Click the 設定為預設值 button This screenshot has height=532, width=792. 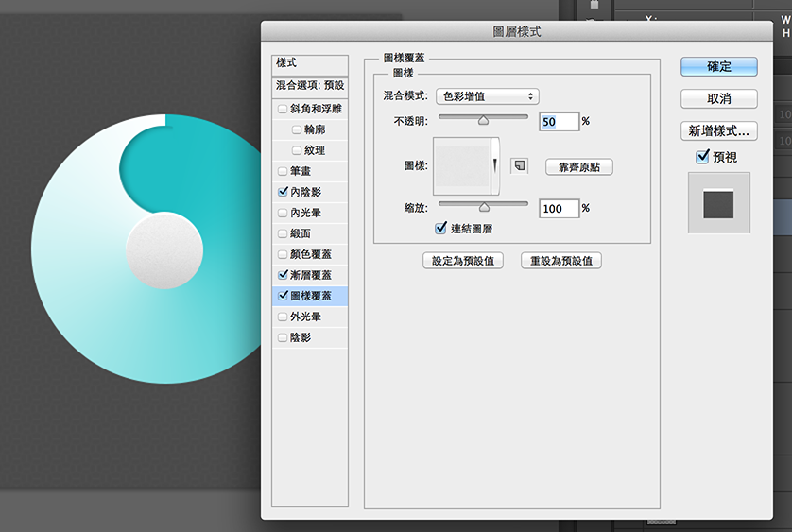click(462, 261)
